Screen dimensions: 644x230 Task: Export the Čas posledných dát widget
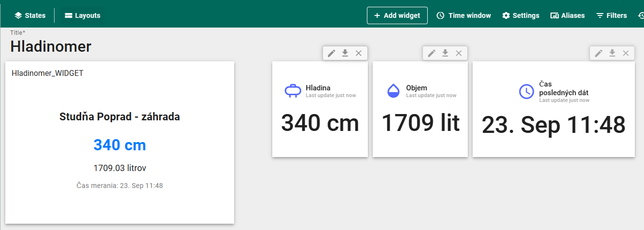coord(612,53)
